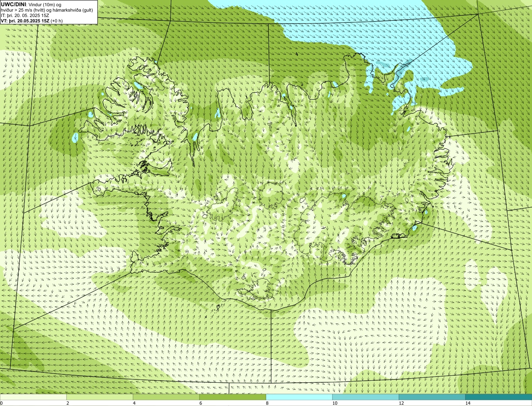Click the 'IT: þri. 20. 05. 2025 15Z' line

(25, 15)
